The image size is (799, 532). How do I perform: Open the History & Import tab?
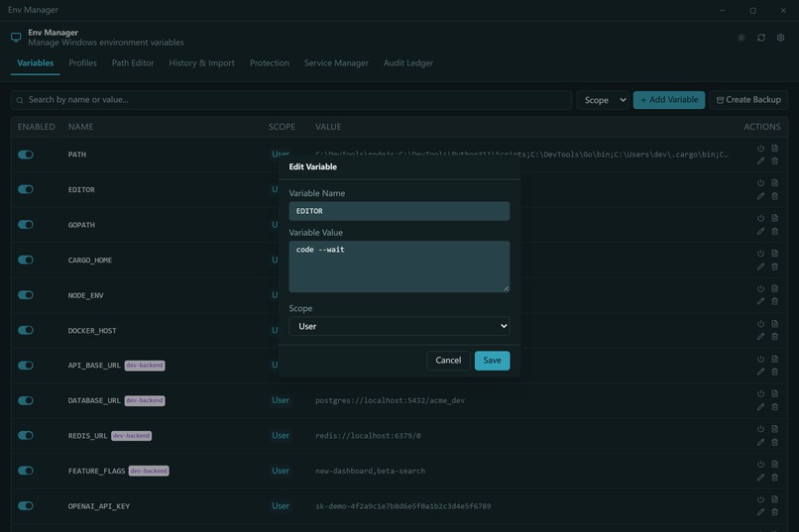tap(202, 63)
